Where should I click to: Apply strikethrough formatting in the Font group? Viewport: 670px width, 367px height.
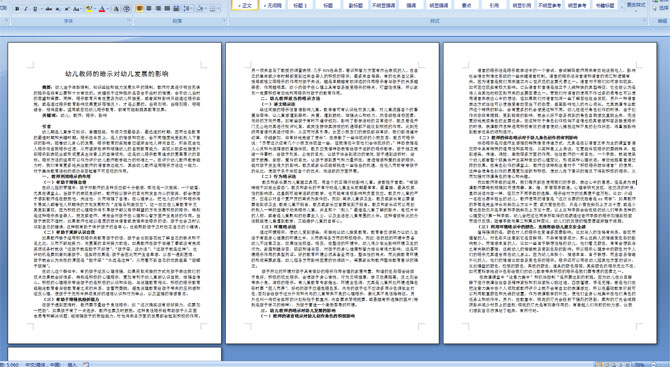[48, 9]
